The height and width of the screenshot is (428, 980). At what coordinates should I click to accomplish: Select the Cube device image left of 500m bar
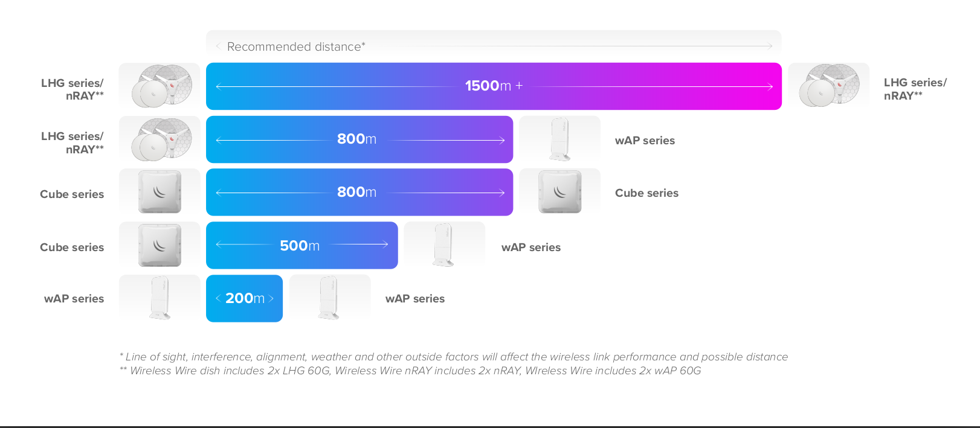[160, 245]
